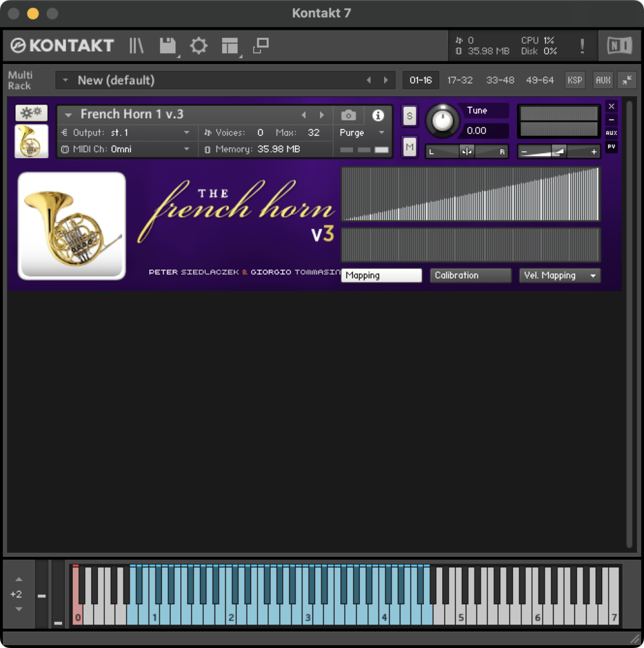Click volume plus button
Image resolution: width=644 pixels, height=648 pixels.
594,152
